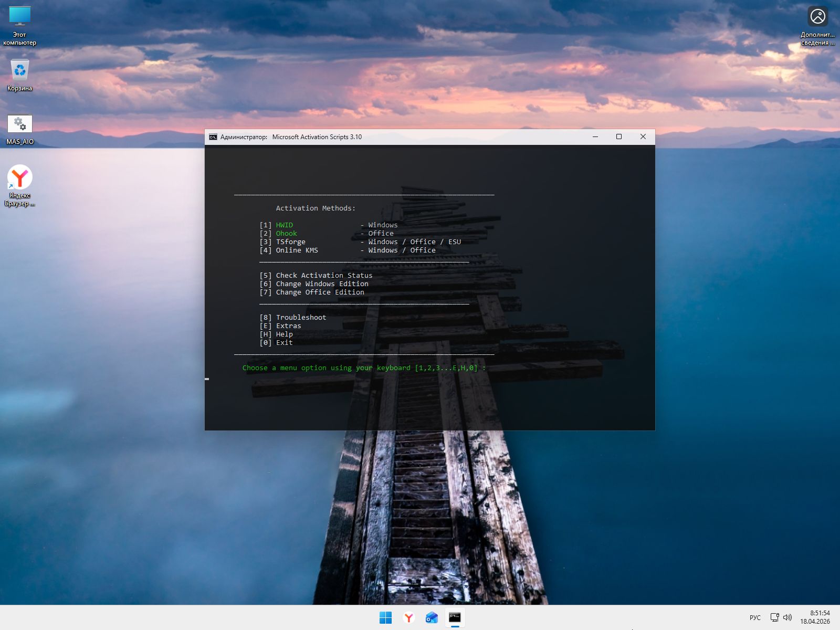
Task: Click the volume speaker tray icon
Action: pos(787,617)
